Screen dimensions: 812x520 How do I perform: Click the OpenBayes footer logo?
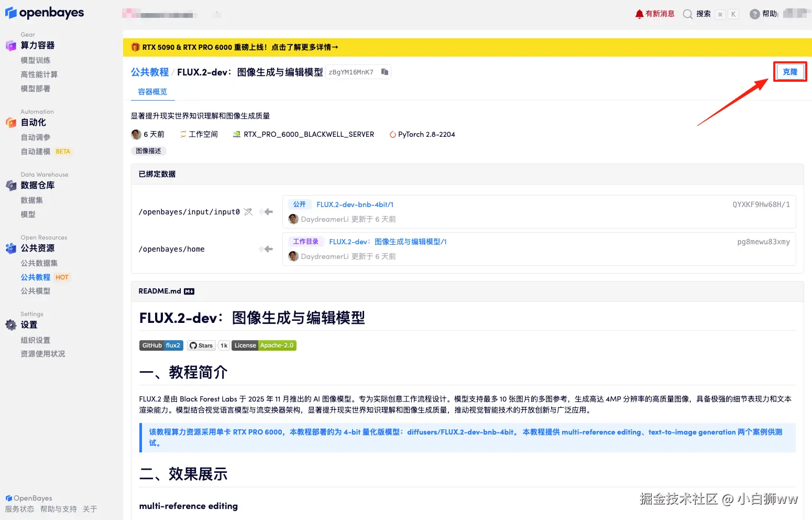click(x=29, y=498)
